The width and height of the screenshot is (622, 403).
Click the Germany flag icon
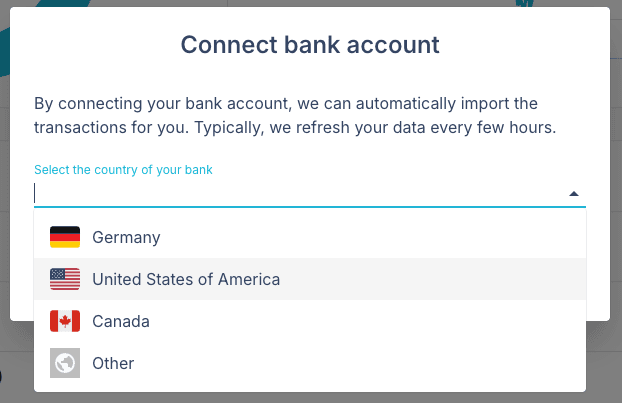[x=64, y=237]
